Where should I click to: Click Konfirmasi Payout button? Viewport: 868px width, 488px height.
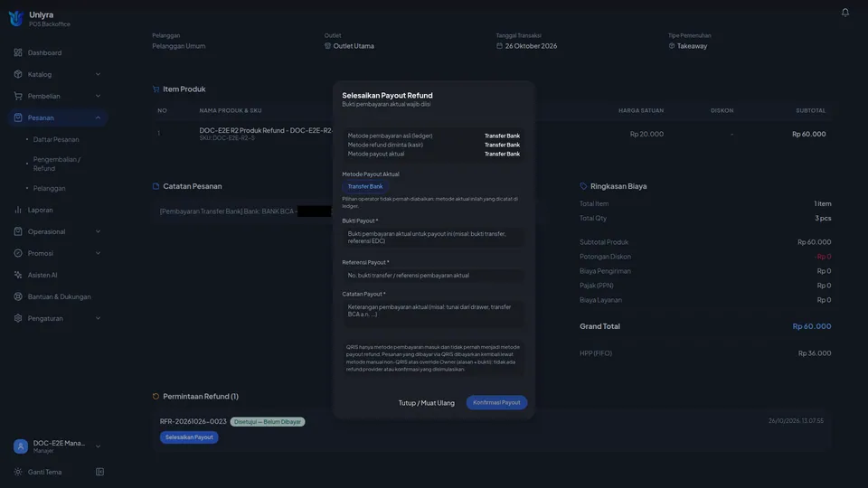click(x=496, y=402)
